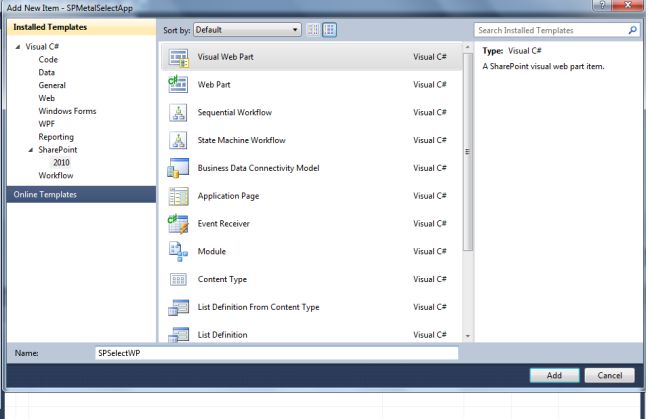Open the Online Templates section

[x=81, y=194]
